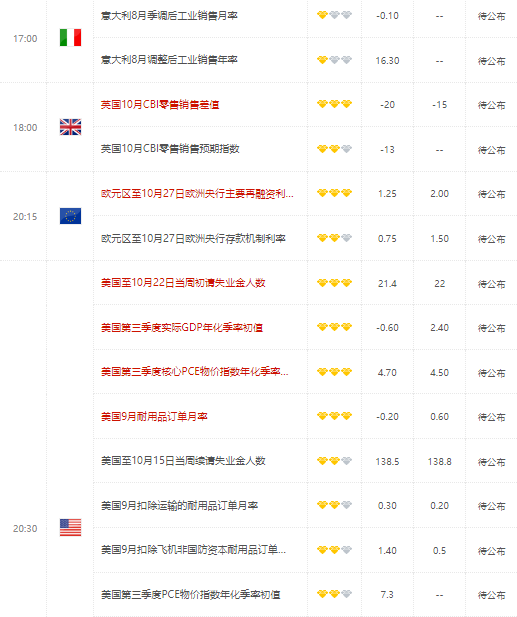Click previous value 1.25
This screenshot has width=517, height=617.
coord(387,194)
